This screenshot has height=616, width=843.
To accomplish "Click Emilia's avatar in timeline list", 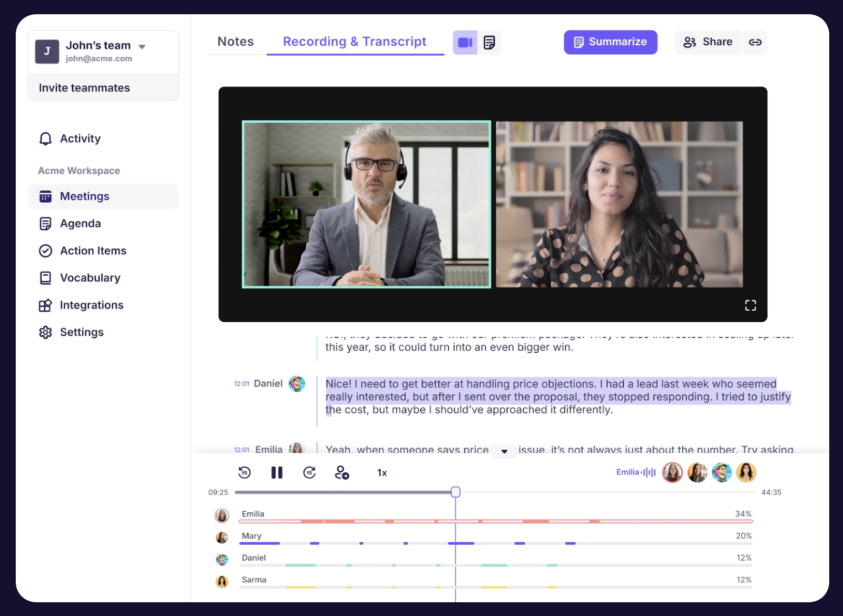I will click(x=222, y=515).
